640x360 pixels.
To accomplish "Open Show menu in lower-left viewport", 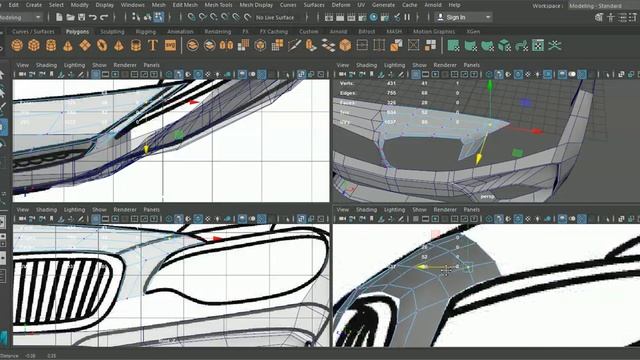I will pos(99,209).
